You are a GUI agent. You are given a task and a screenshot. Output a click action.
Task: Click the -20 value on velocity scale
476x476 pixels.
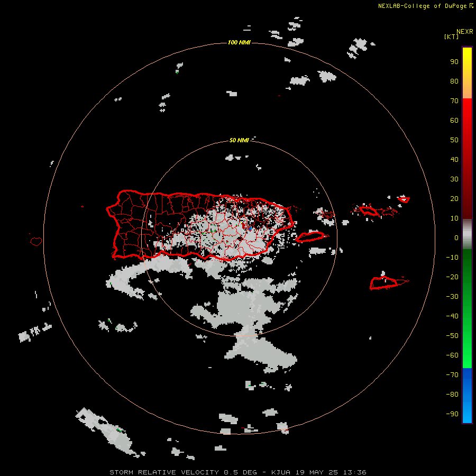pyautogui.click(x=452, y=277)
